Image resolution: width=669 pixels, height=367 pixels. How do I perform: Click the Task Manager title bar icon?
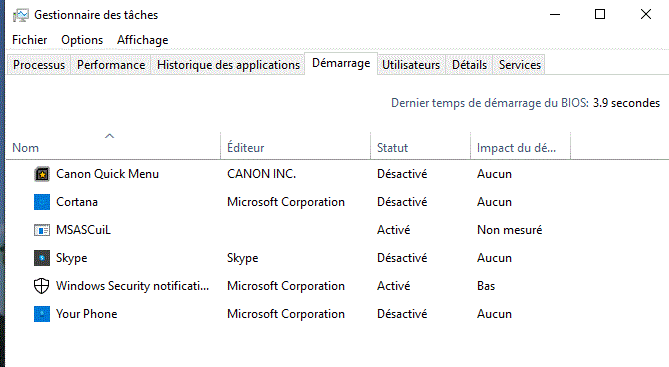click(x=20, y=15)
